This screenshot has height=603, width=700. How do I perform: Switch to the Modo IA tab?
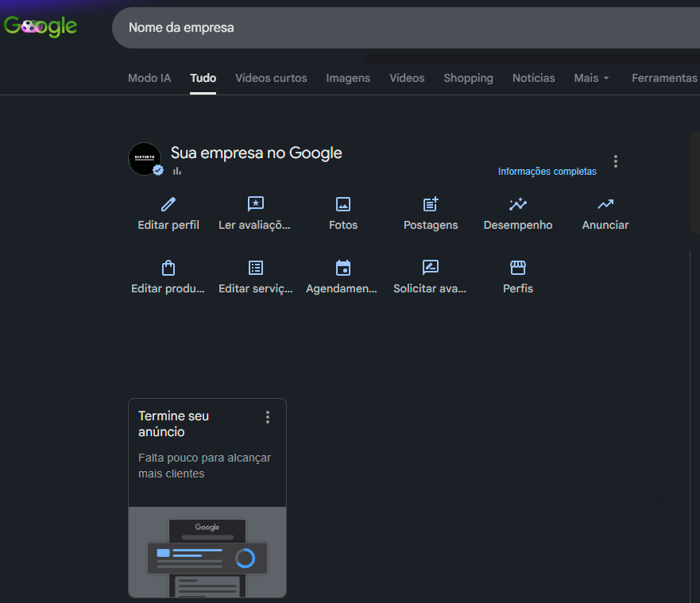pos(149,78)
